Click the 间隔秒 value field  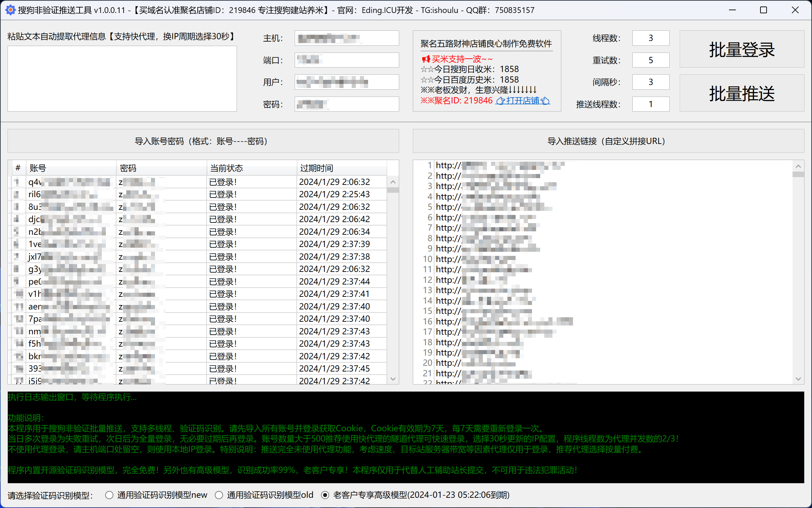[x=651, y=82]
